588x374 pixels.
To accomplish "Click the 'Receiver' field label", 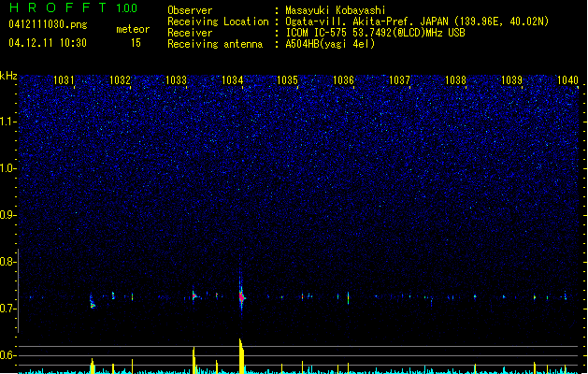I will click(190, 33).
